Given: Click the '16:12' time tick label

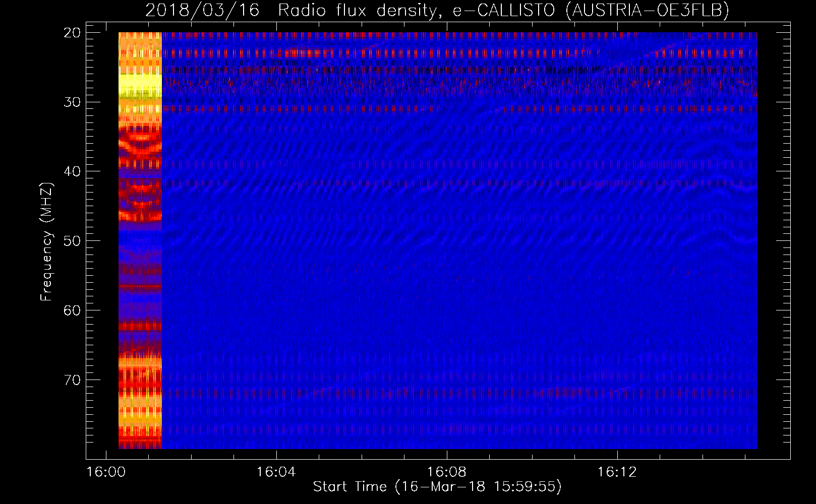Looking at the screenshot, I should point(617,472).
